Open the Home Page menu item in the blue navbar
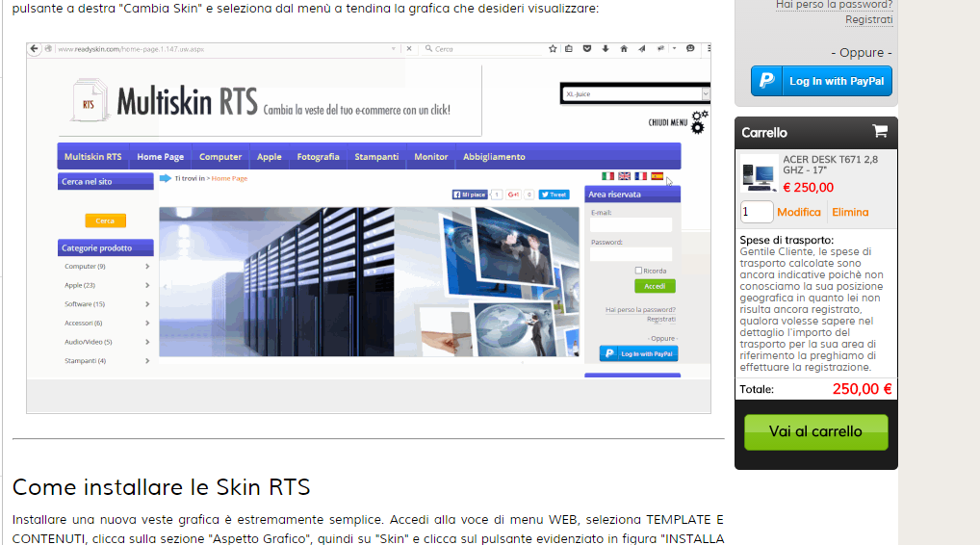The height and width of the screenshot is (545, 980). (x=161, y=156)
